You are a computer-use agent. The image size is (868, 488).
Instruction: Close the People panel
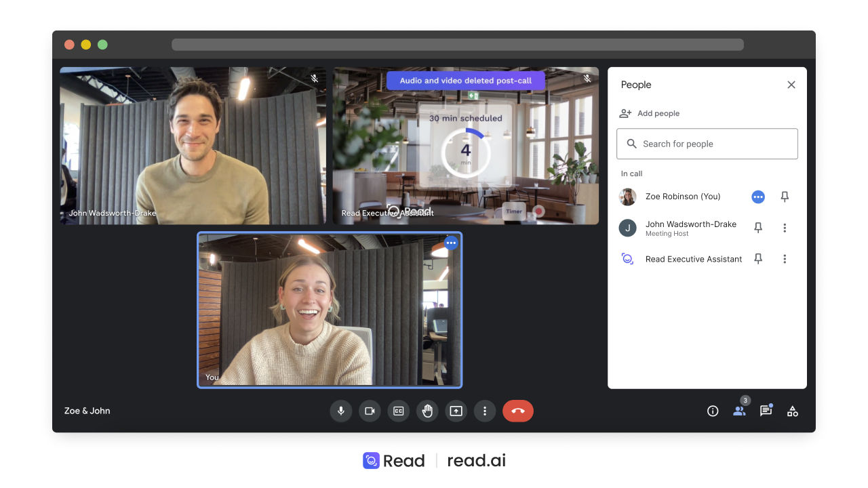[x=791, y=85]
